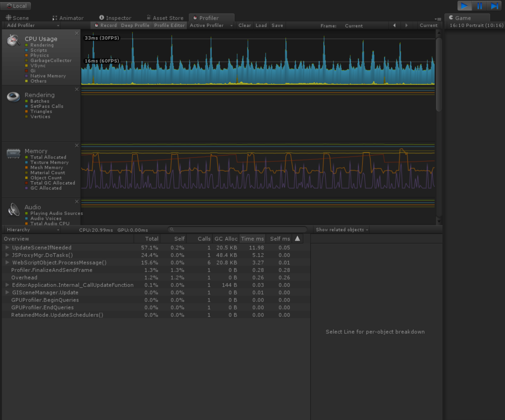Image resolution: width=505 pixels, height=420 pixels.
Task: Click the Play button in toolbar
Action: pyautogui.click(x=464, y=6)
